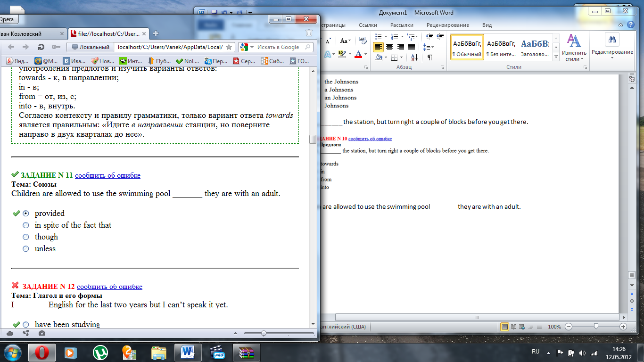Open the change case Aa dropdown
This screenshot has height=362, width=644.
pos(346,41)
